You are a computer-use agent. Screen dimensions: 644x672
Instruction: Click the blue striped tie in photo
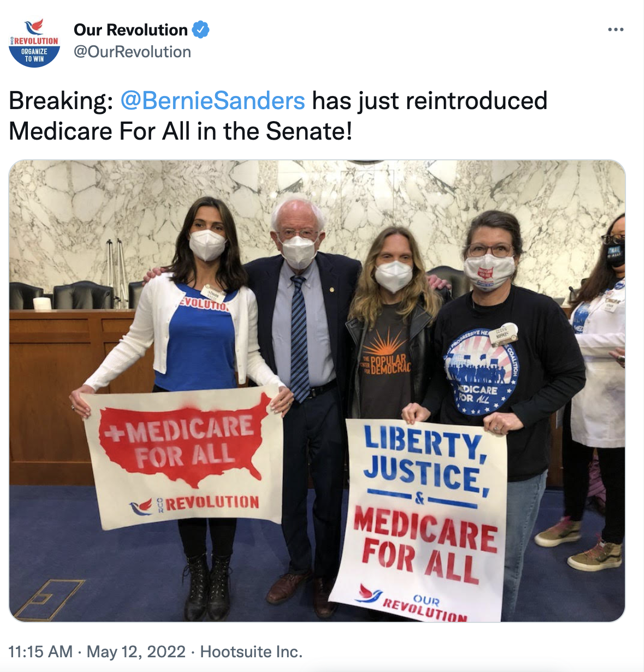[300, 338]
